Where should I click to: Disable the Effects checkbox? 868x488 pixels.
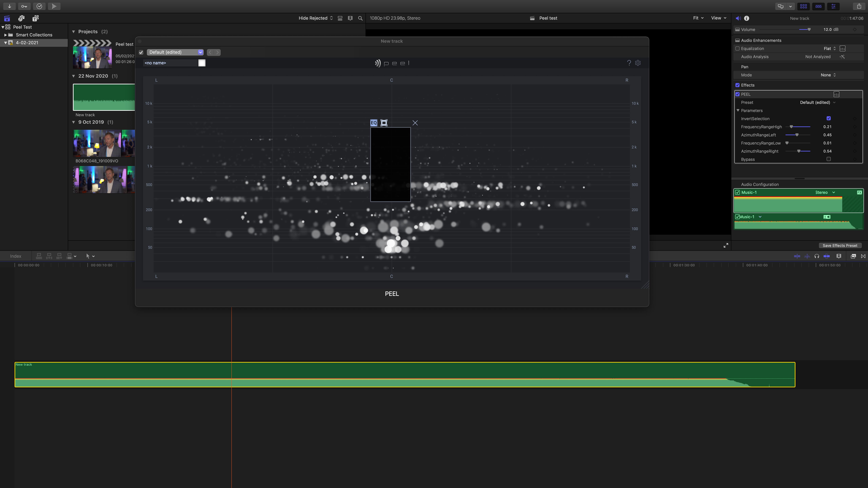click(x=737, y=85)
